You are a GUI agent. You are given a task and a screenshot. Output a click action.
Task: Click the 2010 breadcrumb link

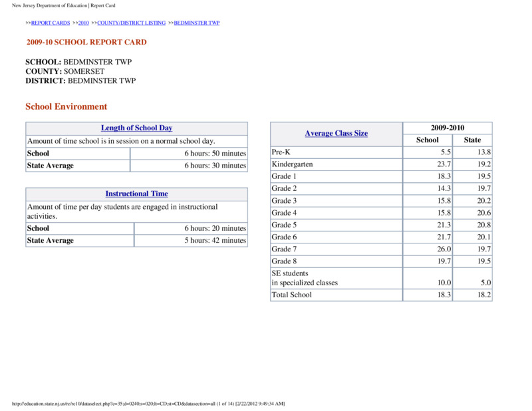84,23
